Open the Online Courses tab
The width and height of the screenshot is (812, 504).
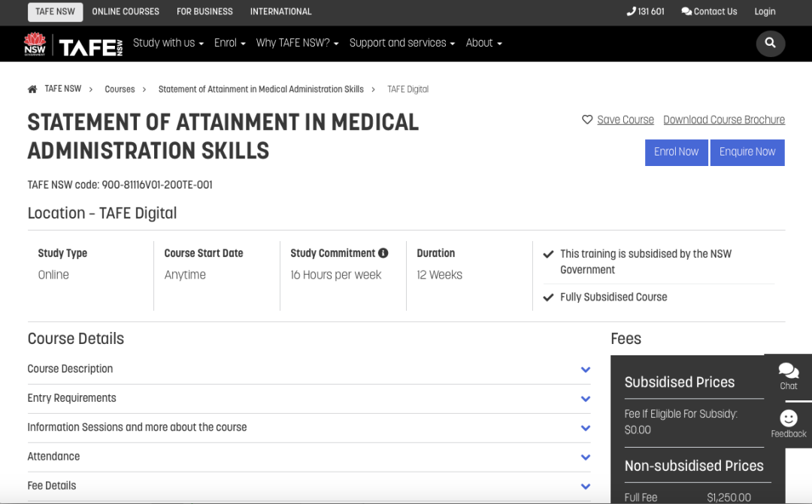[x=126, y=11]
